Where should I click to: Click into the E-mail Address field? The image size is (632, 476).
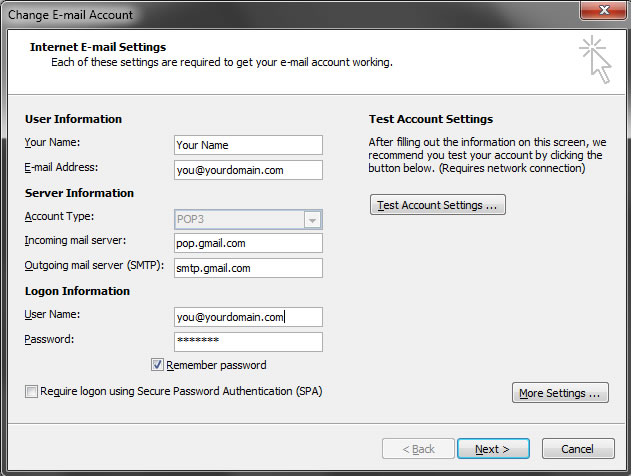coord(248,170)
